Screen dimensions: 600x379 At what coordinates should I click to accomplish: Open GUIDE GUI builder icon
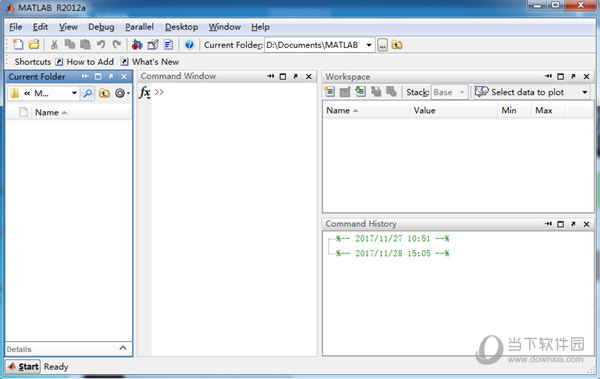153,45
